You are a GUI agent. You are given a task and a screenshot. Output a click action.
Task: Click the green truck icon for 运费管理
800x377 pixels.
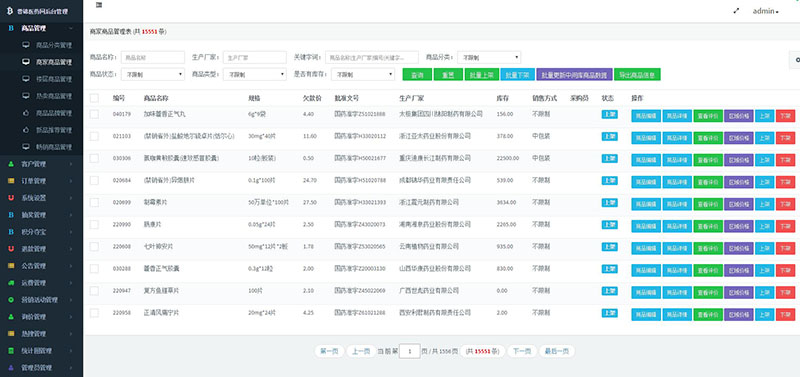click(x=11, y=283)
